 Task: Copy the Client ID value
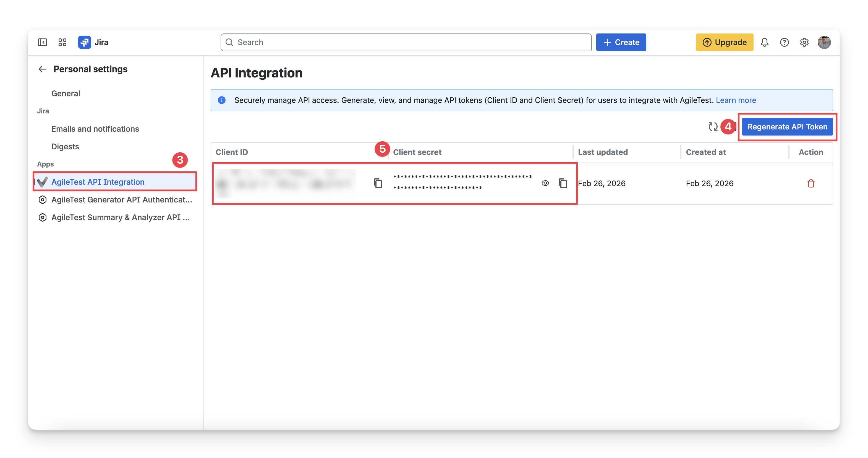pos(378,183)
